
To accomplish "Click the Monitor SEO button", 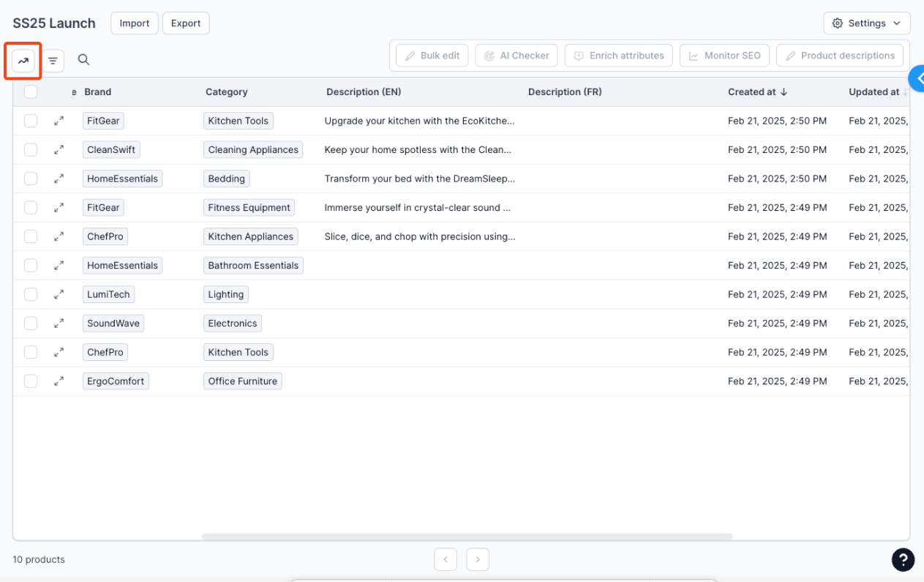I will coord(725,56).
